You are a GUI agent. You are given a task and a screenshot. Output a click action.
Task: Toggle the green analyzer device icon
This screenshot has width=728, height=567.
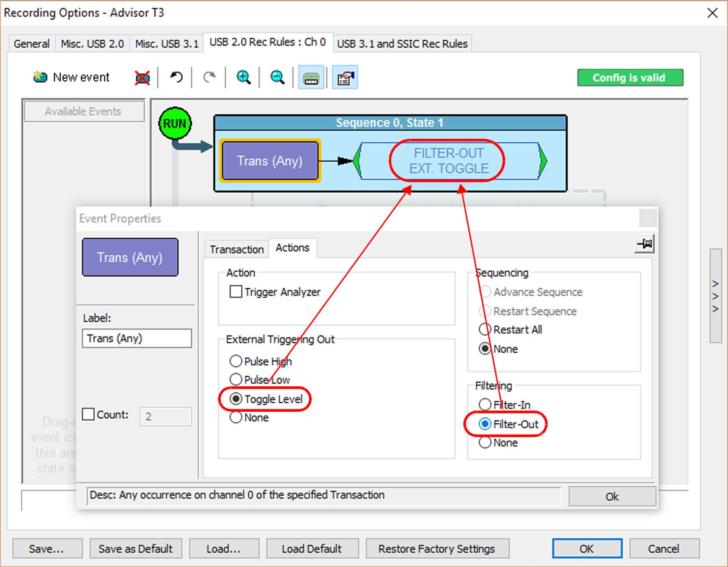point(311,77)
